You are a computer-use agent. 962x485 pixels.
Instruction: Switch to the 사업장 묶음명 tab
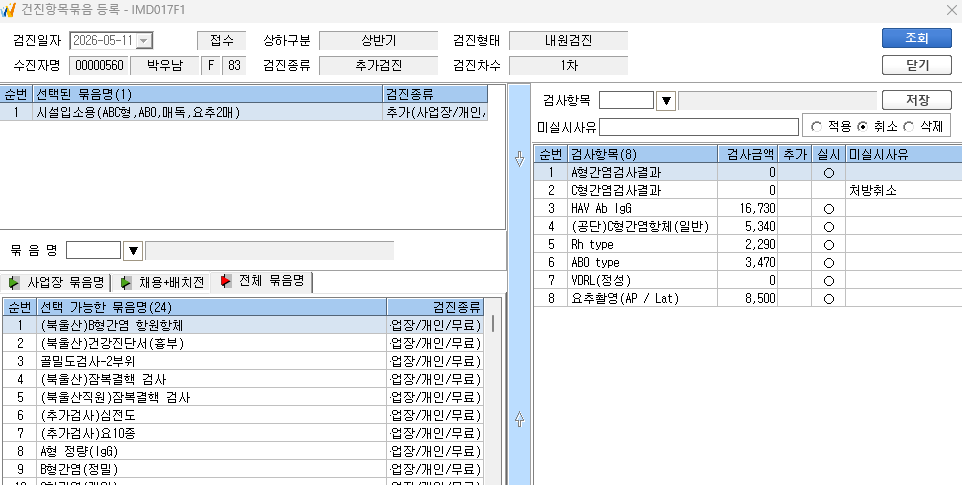(x=56, y=283)
